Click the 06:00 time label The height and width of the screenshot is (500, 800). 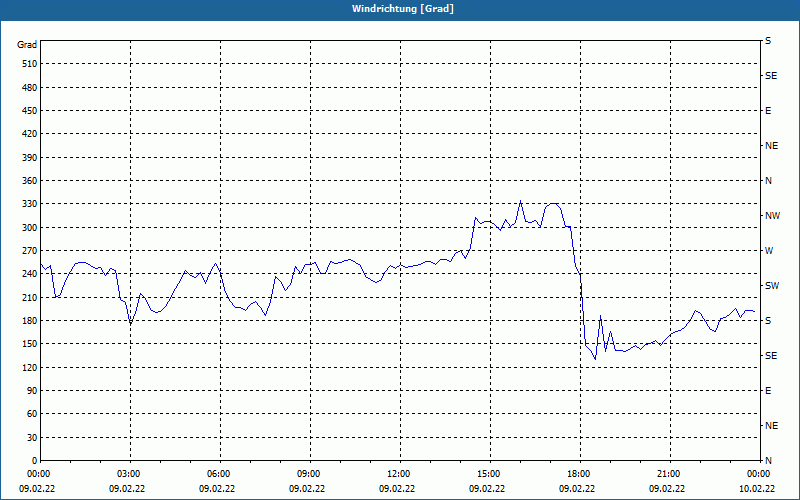pos(220,474)
